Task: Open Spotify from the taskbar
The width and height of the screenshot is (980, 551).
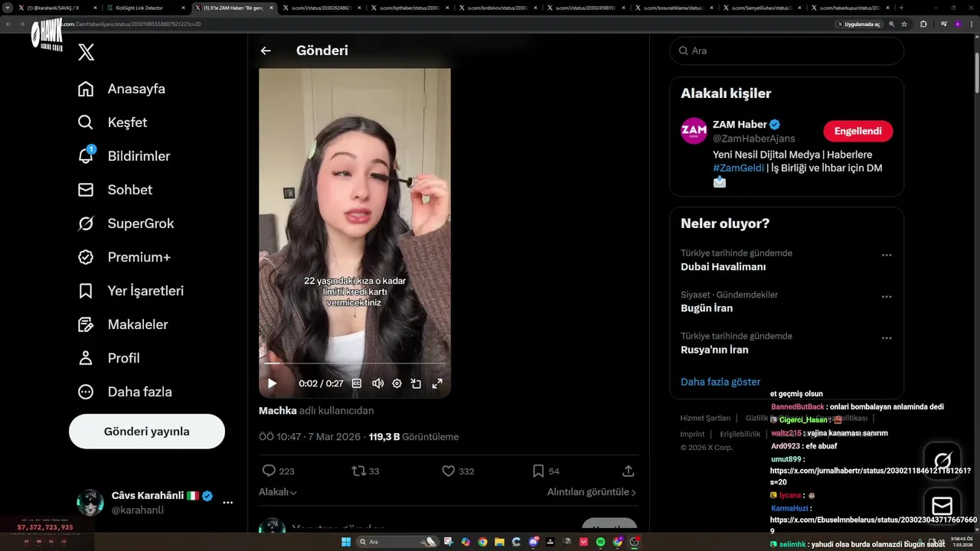Action: click(x=600, y=542)
